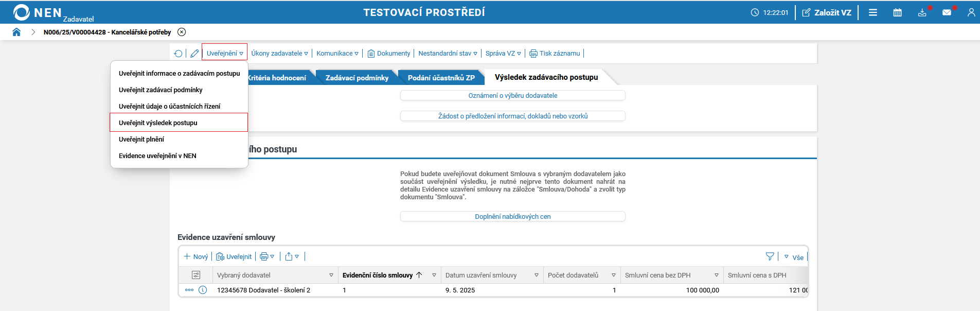The image size is (980, 311).
Task: Click the NEN logo
Action: [37, 12]
